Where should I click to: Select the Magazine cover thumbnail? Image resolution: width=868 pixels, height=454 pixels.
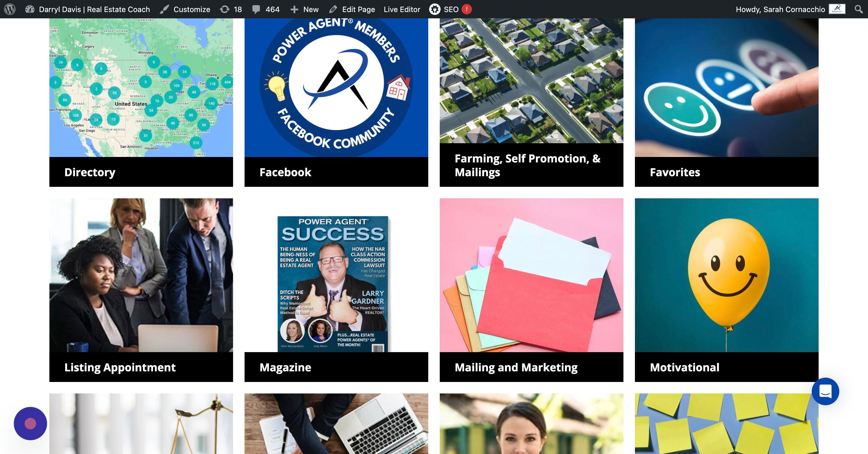[x=333, y=284]
